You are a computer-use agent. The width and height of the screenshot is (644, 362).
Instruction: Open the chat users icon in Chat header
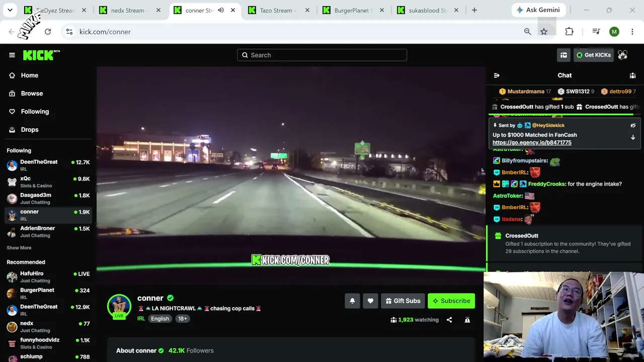633,75
